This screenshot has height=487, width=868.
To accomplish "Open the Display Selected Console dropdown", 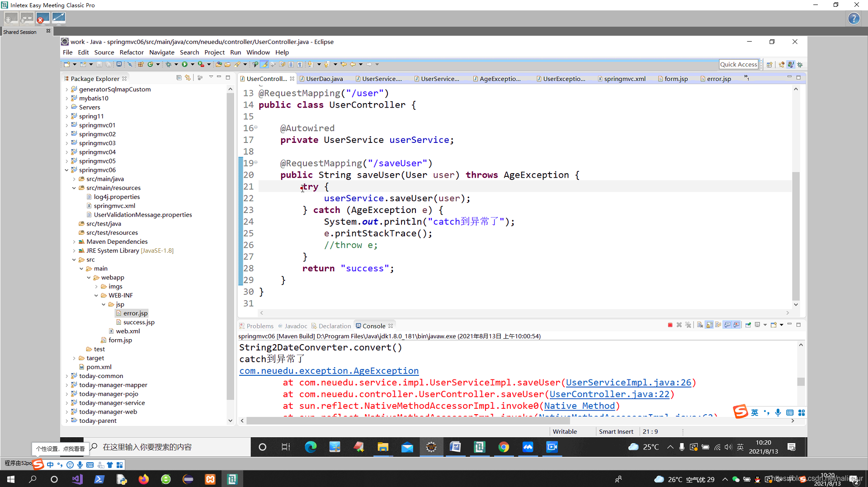I will (x=765, y=325).
